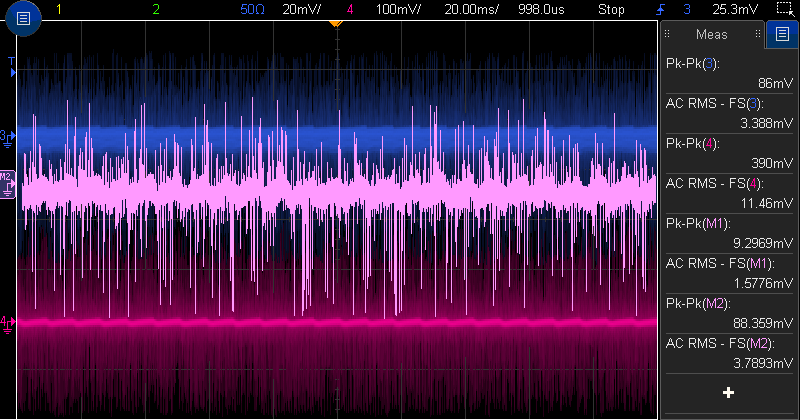Adjust the 25.3mV trigger level value
This screenshot has height=420, width=800.
pyautogui.click(x=735, y=9)
